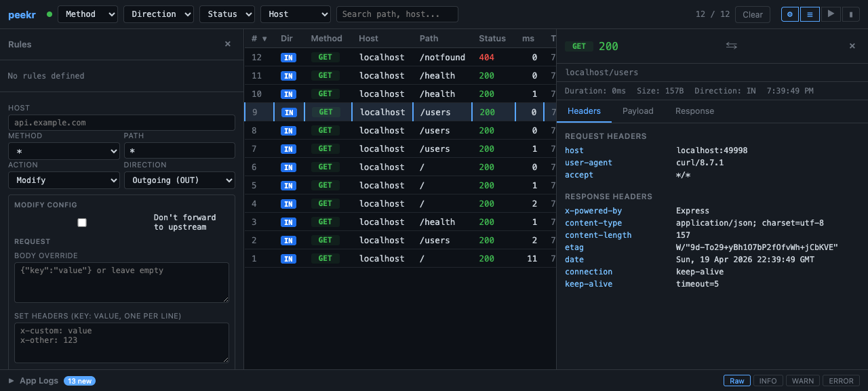
Task: Select request row 10 /health
Action: [400, 94]
